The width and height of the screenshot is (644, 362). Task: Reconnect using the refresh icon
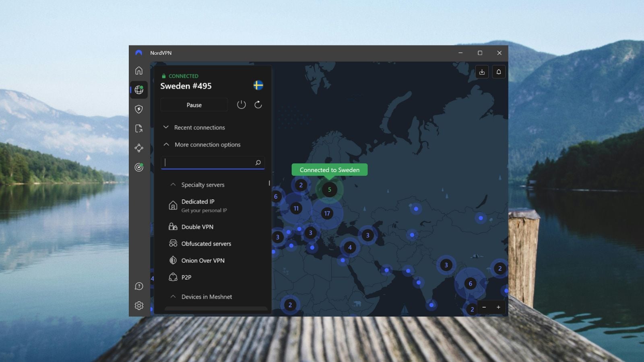pyautogui.click(x=258, y=105)
